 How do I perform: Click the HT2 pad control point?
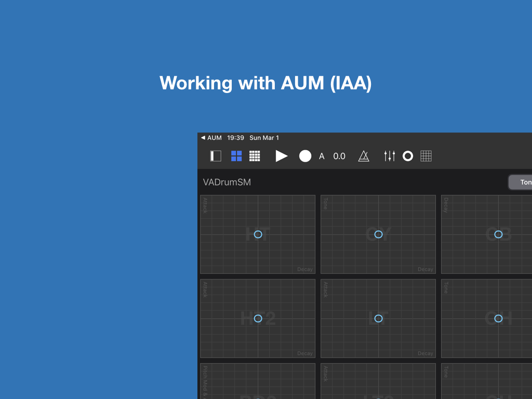click(258, 318)
